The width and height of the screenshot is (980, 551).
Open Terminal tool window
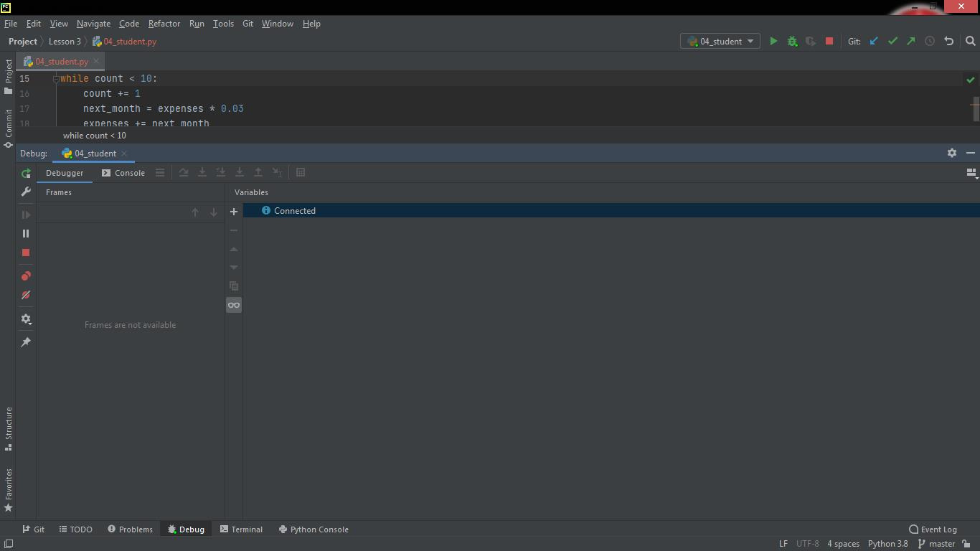tap(241, 529)
